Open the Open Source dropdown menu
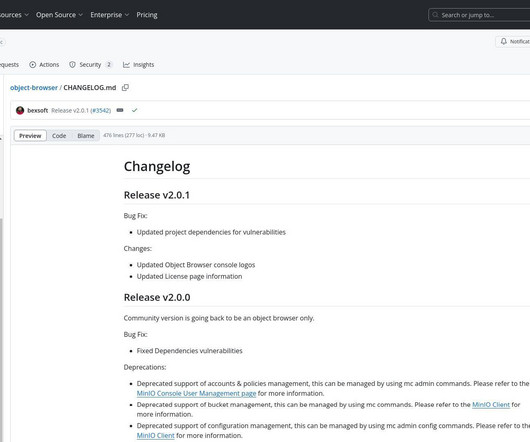The image size is (530, 442). click(59, 15)
